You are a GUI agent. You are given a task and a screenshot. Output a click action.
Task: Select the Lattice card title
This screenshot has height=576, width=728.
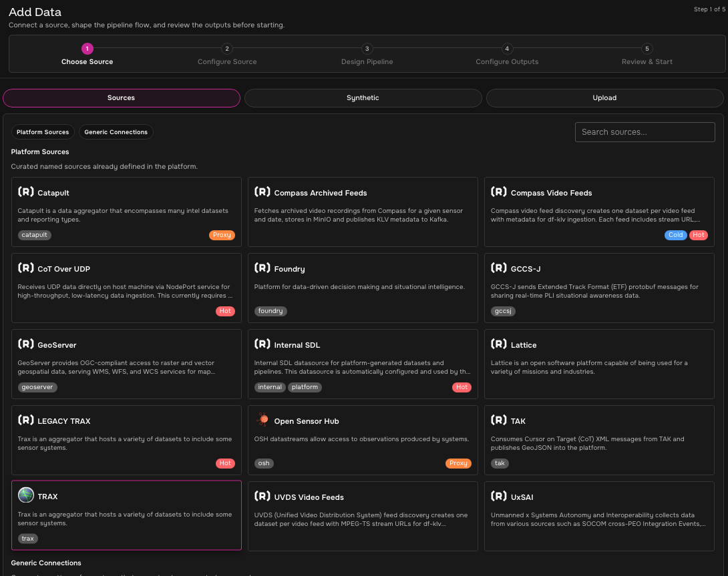pyautogui.click(x=524, y=345)
